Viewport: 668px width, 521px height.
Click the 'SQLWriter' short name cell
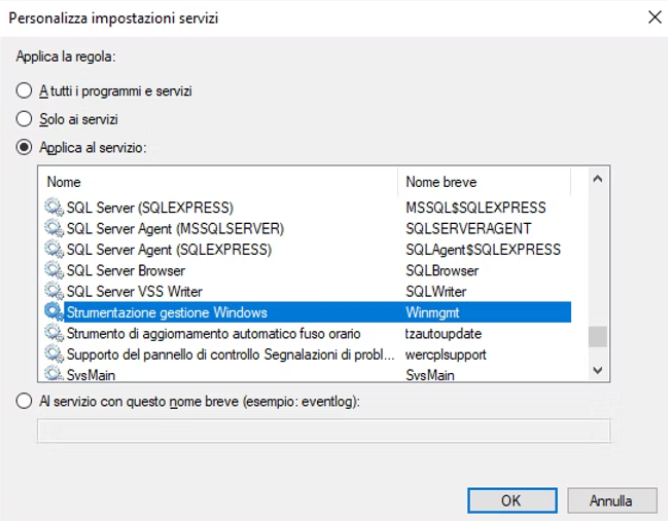(436, 291)
